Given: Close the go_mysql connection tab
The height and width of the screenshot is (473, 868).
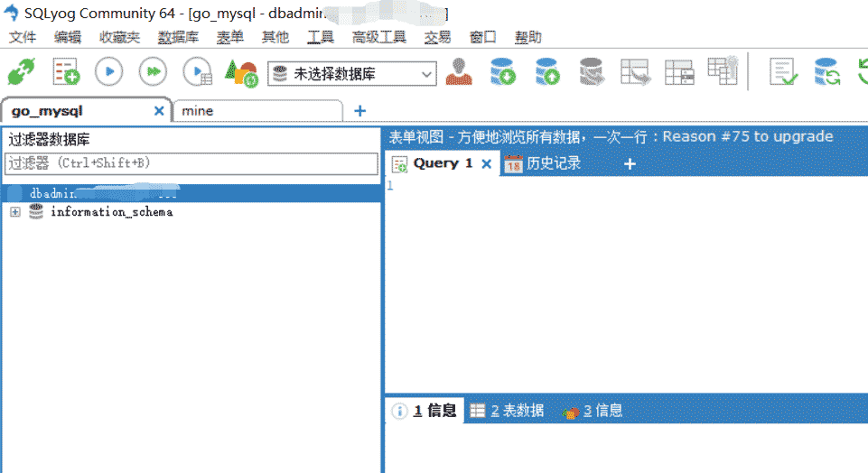Looking at the screenshot, I should [x=159, y=111].
